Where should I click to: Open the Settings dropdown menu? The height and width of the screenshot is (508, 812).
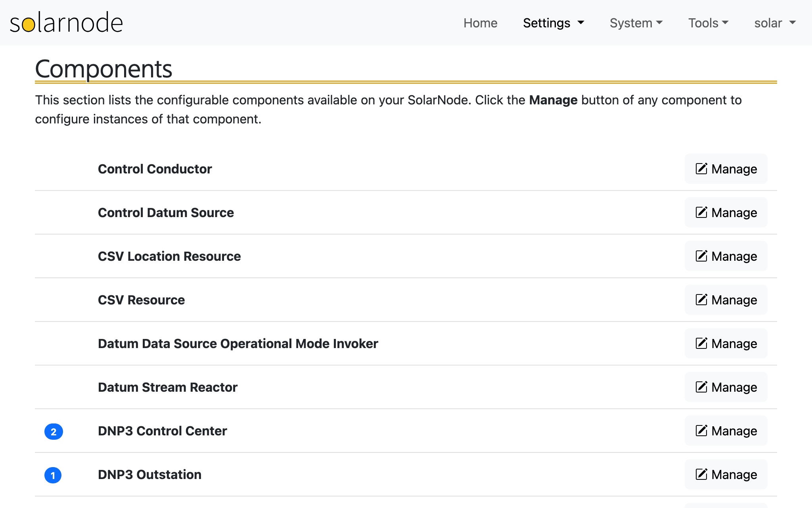click(x=553, y=23)
